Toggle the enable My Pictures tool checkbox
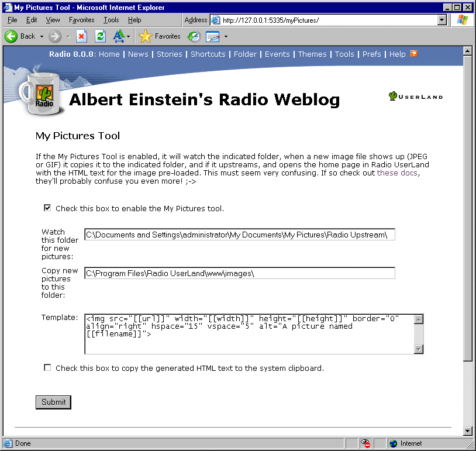The image size is (476, 451). pyautogui.click(x=47, y=208)
